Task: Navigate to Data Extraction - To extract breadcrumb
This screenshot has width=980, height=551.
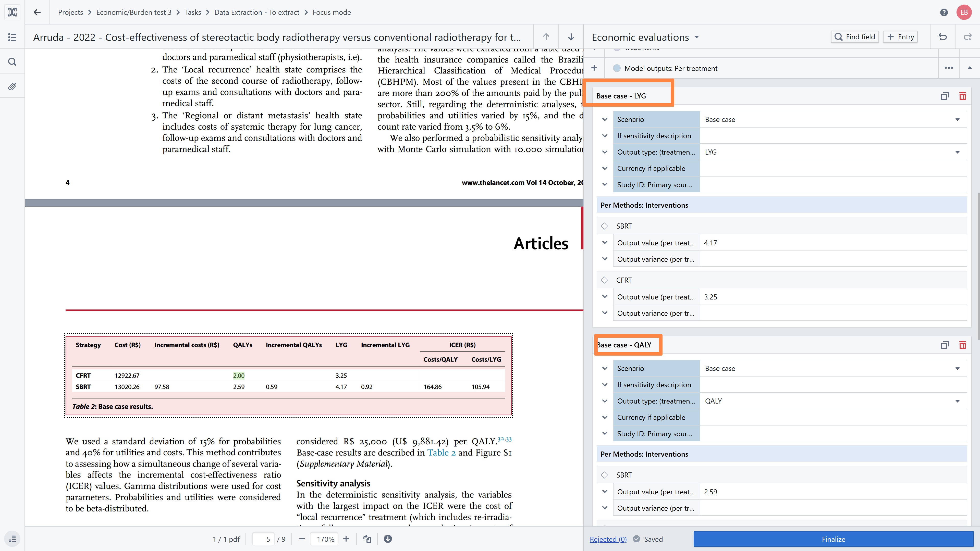Action: coord(257,12)
